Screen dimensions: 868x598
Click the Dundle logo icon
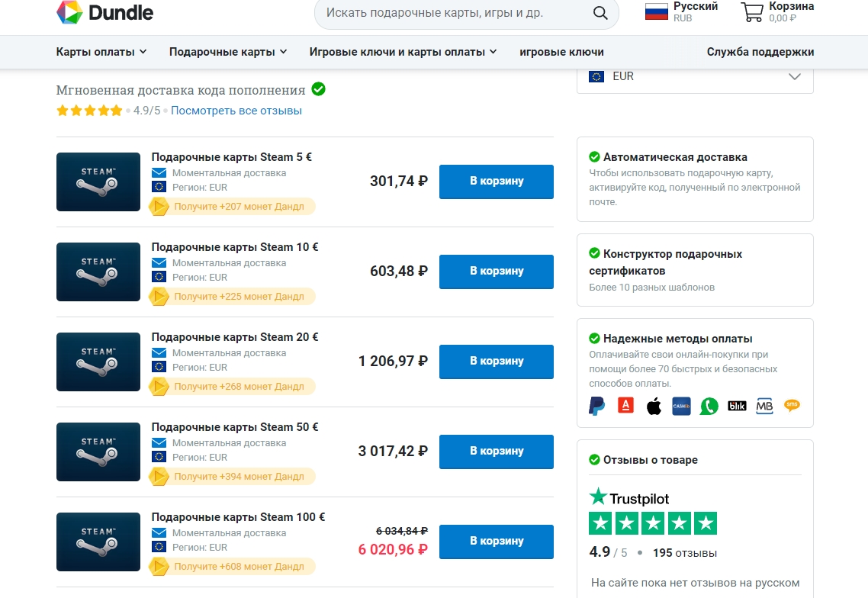coord(69,12)
